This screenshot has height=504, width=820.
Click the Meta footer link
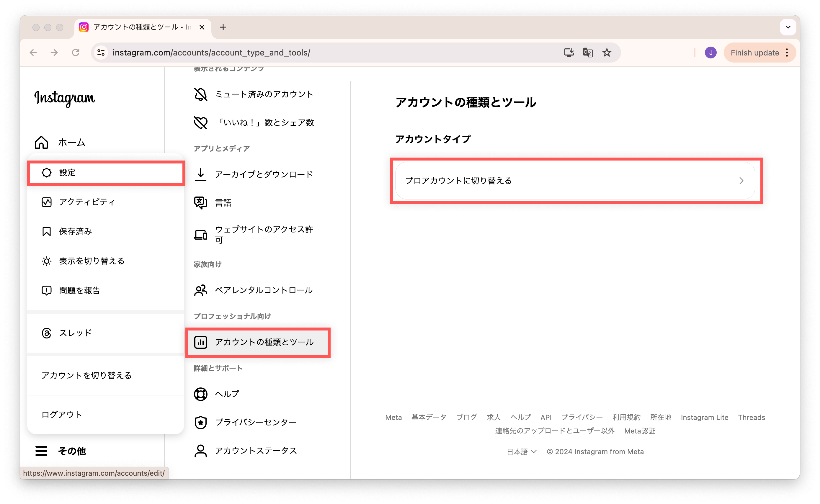tap(393, 417)
